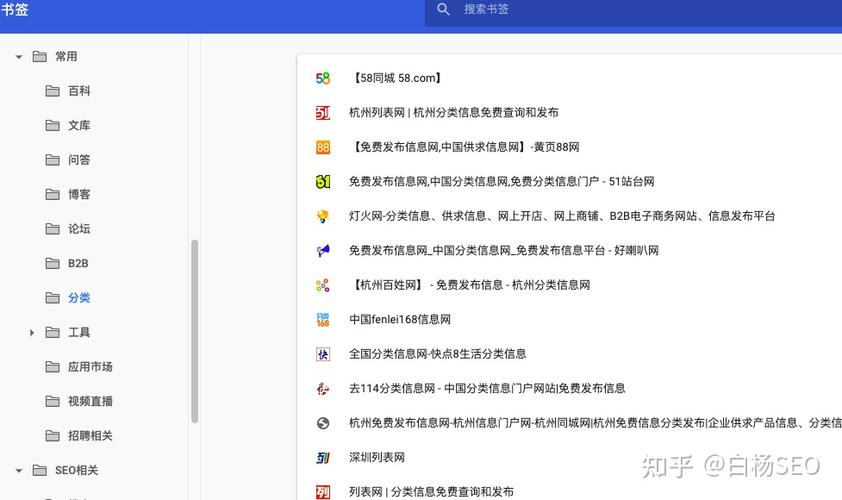Click the red 杭州列表网 favicon
Image resolution: width=842 pixels, height=500 pixels.
point(323,113)
